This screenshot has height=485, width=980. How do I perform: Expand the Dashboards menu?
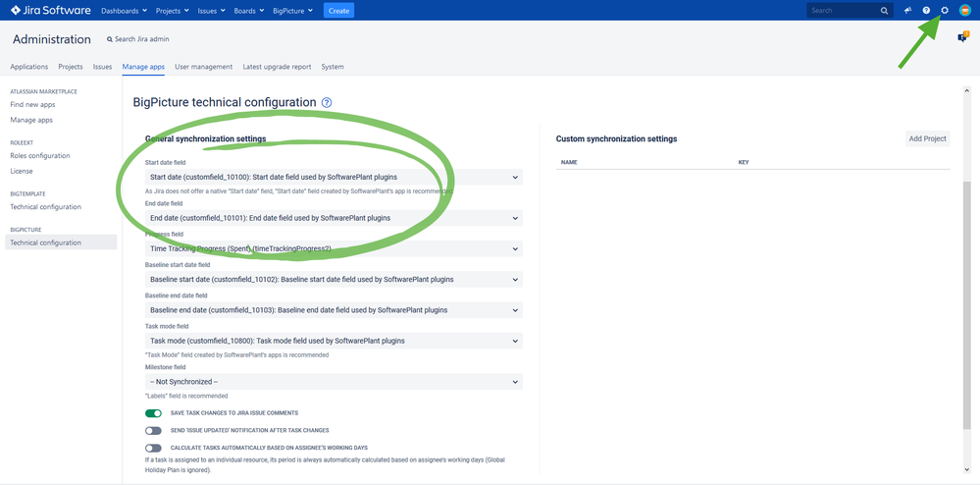point(124,11)
